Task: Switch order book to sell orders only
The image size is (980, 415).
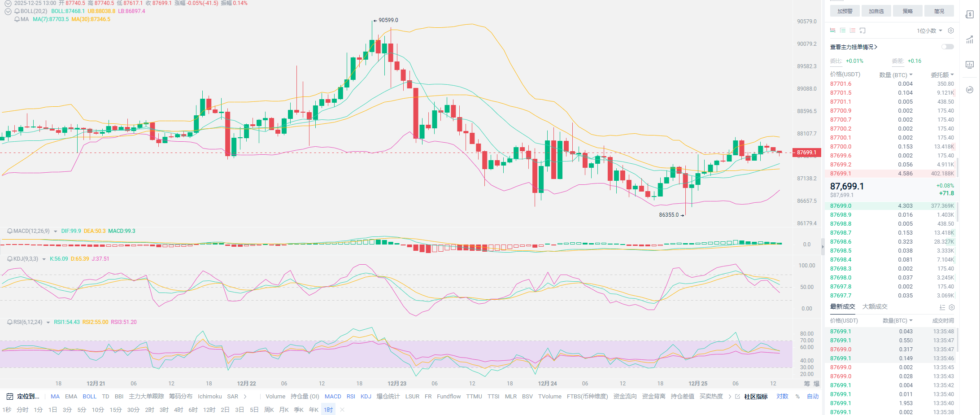Action: pos(853,31)
